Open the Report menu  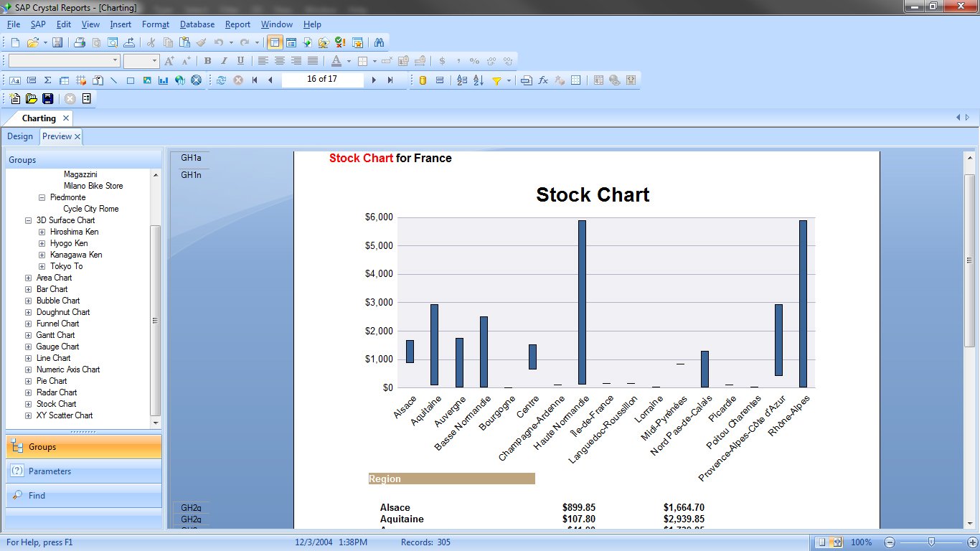[x=237, y=24]
